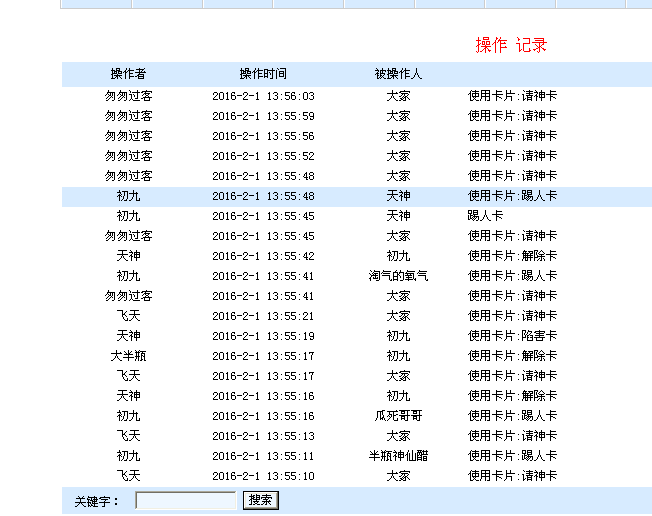Select the 操作时间 column header
The height and width of the screenshot is (516, 652).
(x=263, y=74)
